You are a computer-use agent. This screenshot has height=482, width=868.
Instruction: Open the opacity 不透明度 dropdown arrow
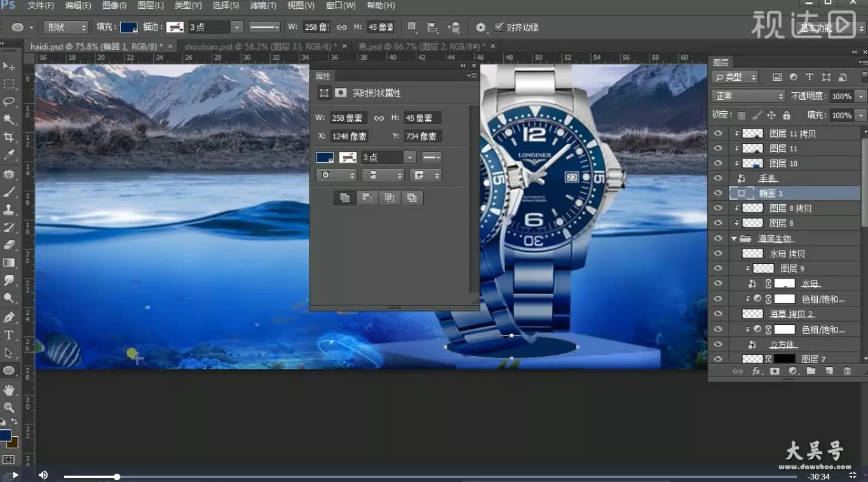tap(861, 96)
